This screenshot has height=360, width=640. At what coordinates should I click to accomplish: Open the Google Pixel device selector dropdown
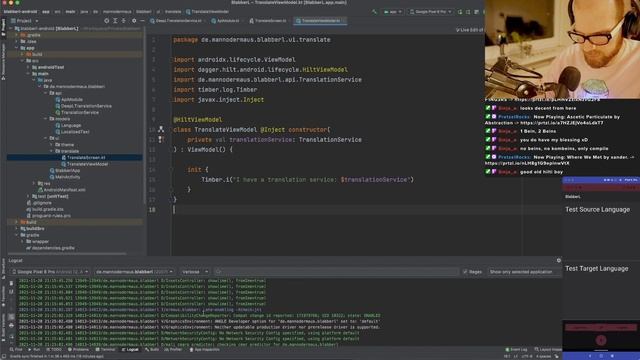click(431, 12)
